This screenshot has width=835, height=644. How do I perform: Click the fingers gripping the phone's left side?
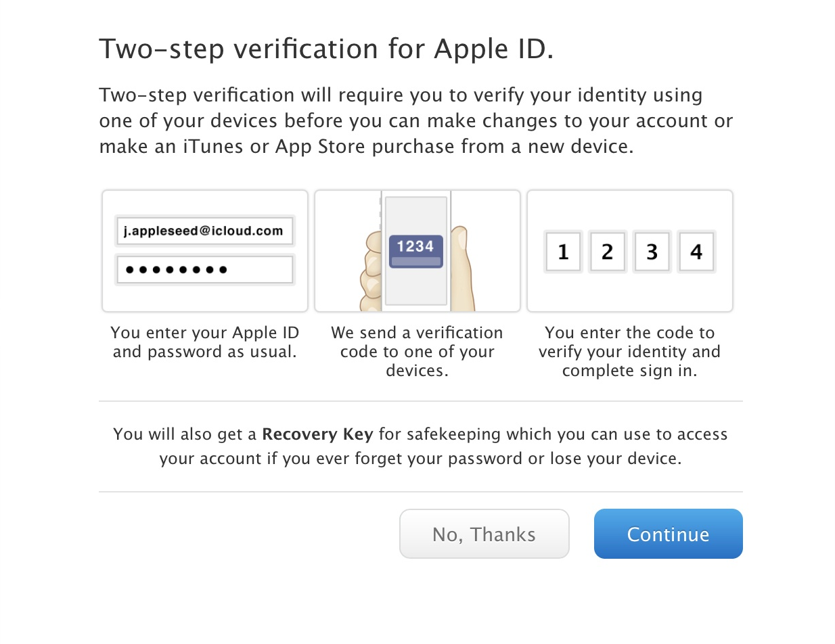[x=369, y=271]
